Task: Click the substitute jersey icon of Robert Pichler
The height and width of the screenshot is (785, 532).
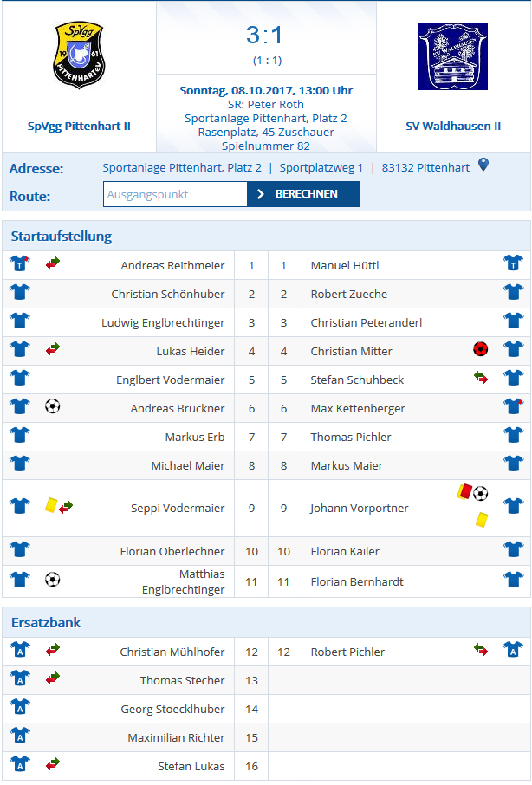Action: click(513, 649)
